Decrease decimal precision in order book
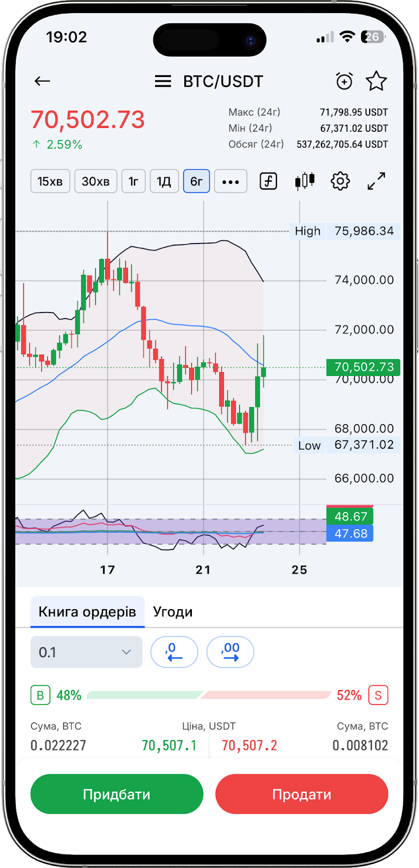The width and height of the screenshot is (419, 868). pyautogui.click(x=174, y=652)
